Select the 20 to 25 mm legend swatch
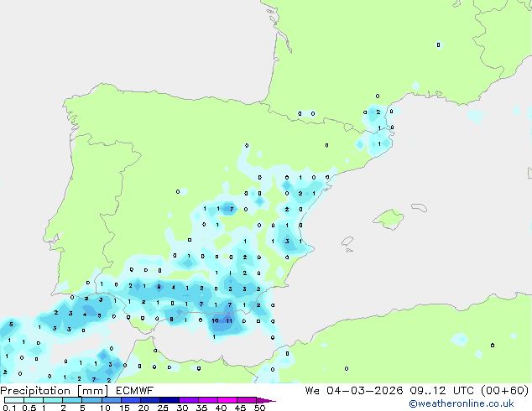This screenshot has height=411, width=532. (149, 400)
